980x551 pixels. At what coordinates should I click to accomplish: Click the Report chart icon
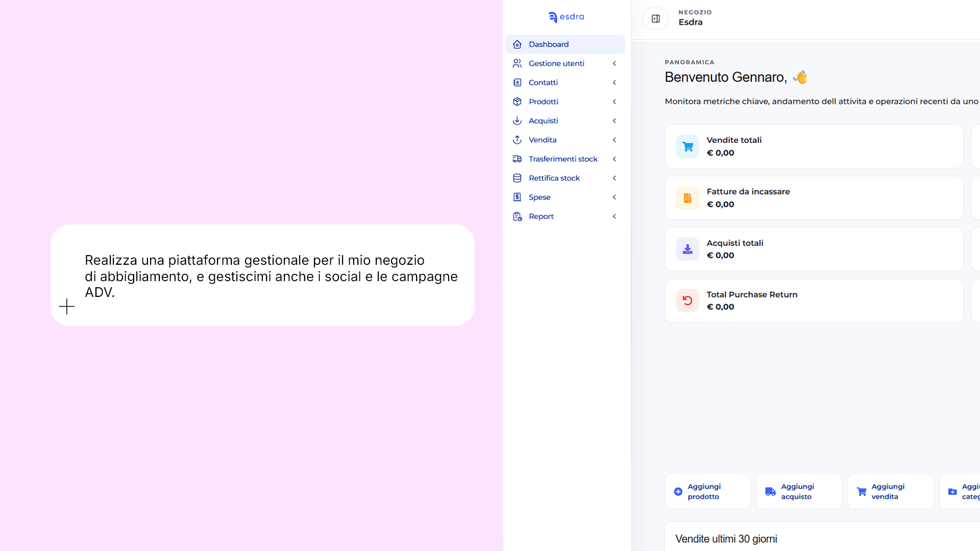(517, 216)
